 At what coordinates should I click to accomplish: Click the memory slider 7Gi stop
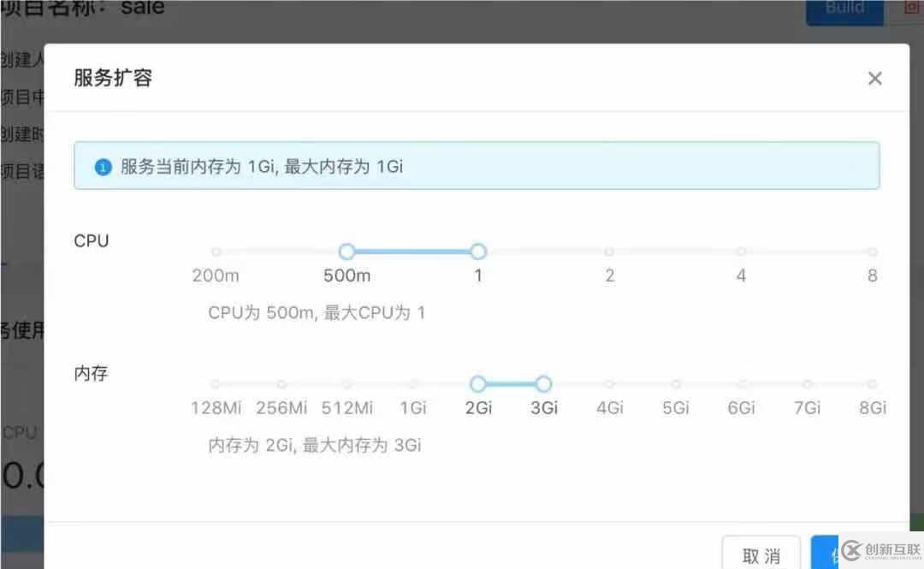(807, 384)
